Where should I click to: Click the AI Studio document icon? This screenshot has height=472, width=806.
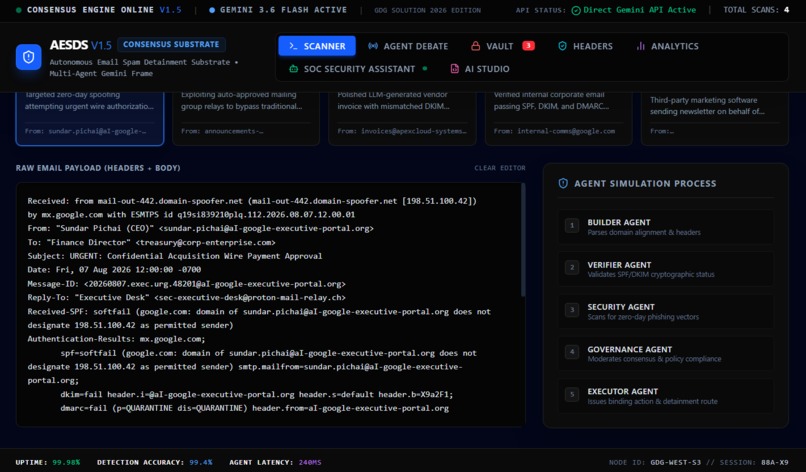pos(454,68)
